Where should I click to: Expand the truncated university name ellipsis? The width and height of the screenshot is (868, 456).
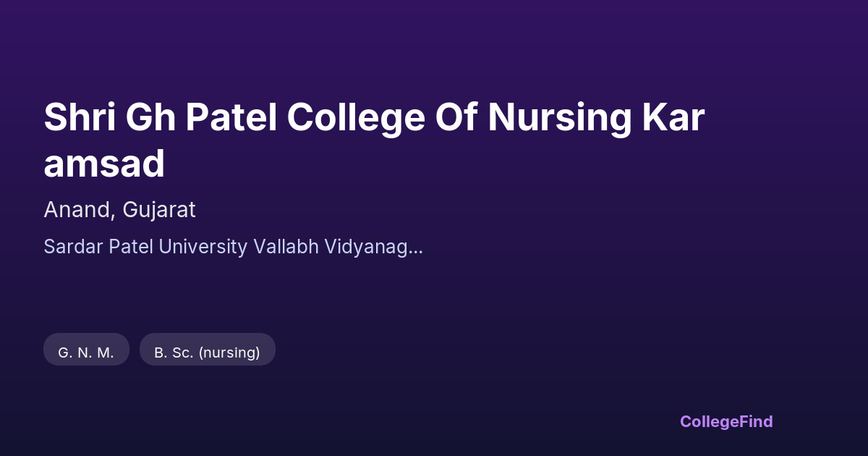pyautogui.click(x=416, y=247)
